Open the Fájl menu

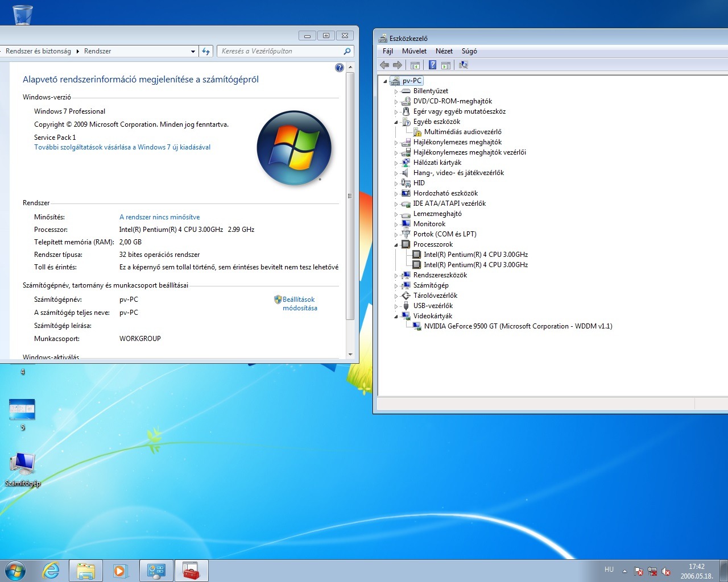[x=388, y=51]
